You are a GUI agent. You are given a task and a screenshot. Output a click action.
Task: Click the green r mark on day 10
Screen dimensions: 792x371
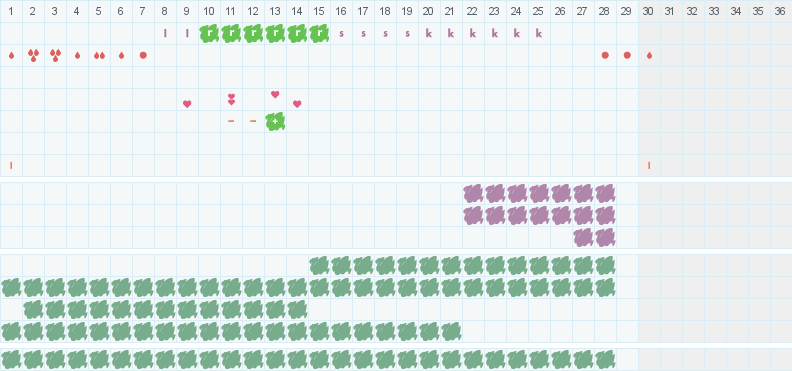209,34
